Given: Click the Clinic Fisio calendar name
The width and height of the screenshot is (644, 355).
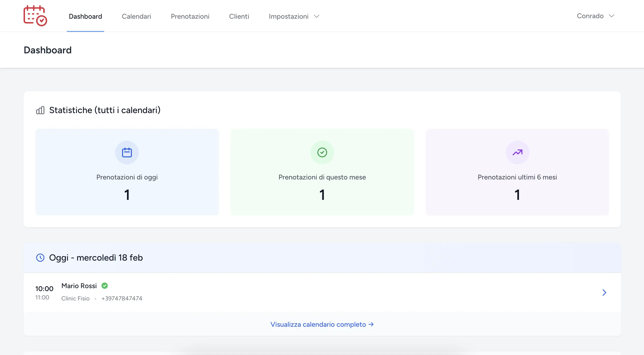Looking at the screenshot, I should pos(75,298).
